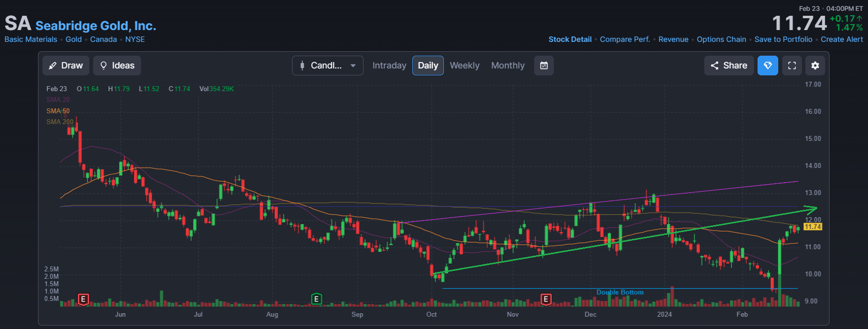Open the Options Chain link
Image resolution: width=868 pixels, height=329 pixels.
[x=722, y=39]
